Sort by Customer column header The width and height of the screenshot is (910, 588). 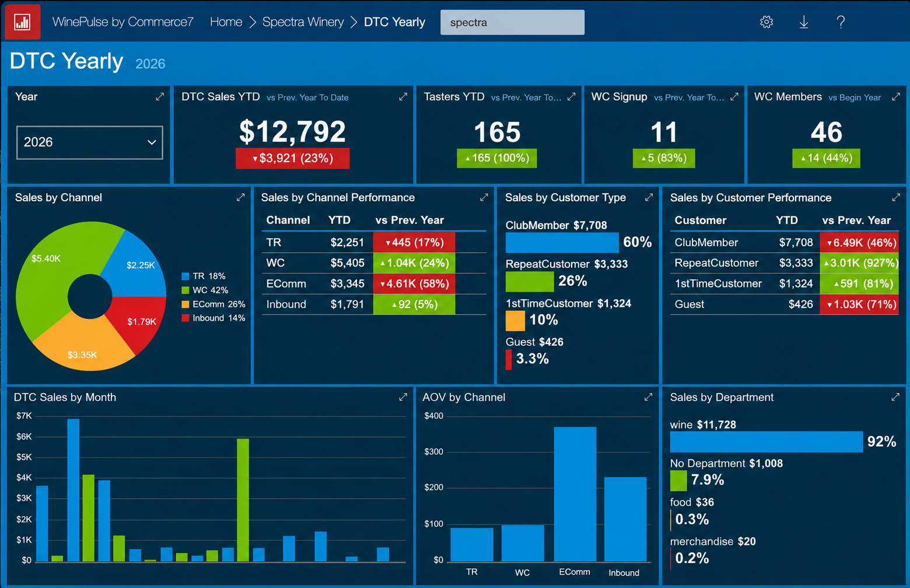pyautogui.click(x=700, y=220)
